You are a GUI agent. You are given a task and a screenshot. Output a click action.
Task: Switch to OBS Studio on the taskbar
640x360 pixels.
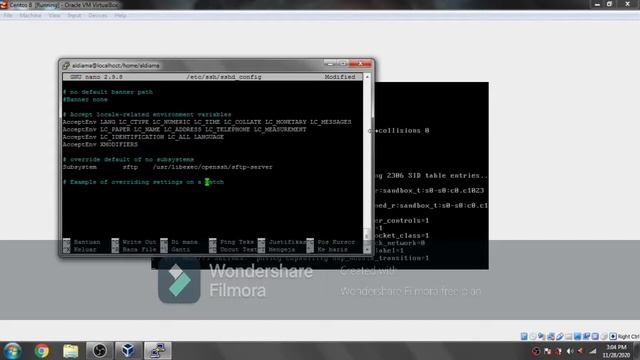(x=99, y=351)
